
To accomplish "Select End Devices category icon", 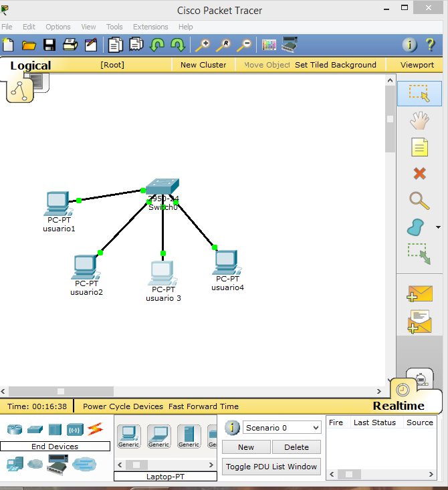I will point(15,465).
